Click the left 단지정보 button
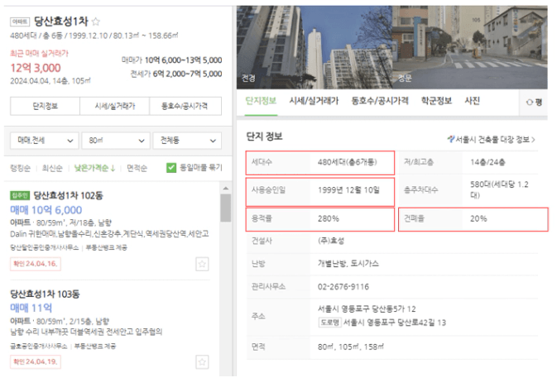Viewport: 557px width, 392px height. [46, 106]
